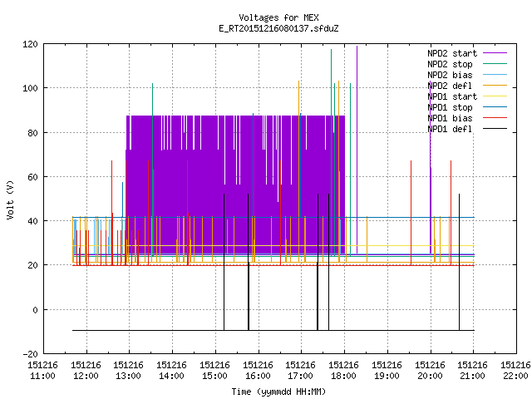
Task: Click the y-axis tick value 20
Action: pyautogui.click(x=32, y=265)
